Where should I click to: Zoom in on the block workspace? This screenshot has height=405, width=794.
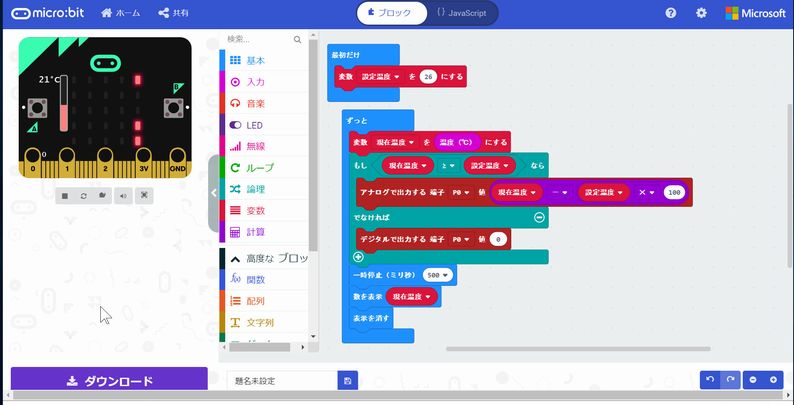click(x=772, y=380)
